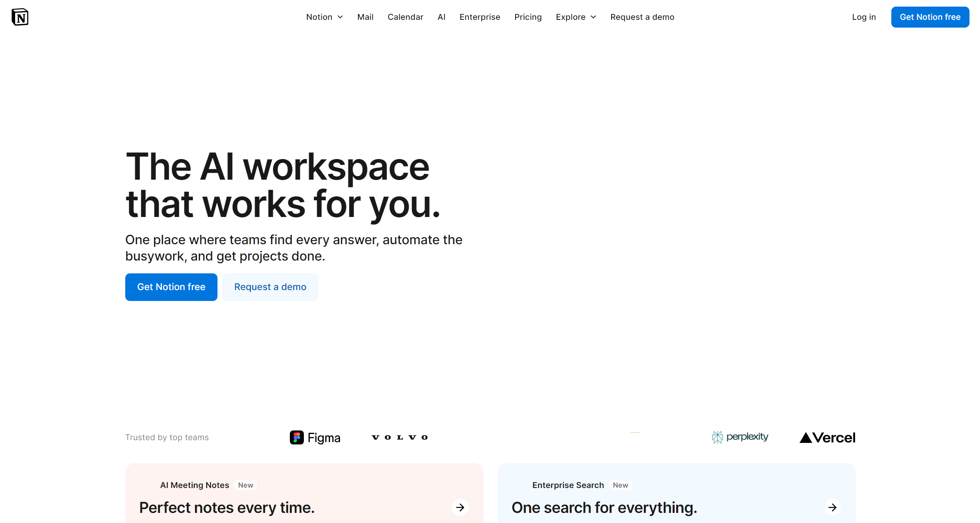Click hero Request a demo button
980x523 pixels.
point(270,287)
